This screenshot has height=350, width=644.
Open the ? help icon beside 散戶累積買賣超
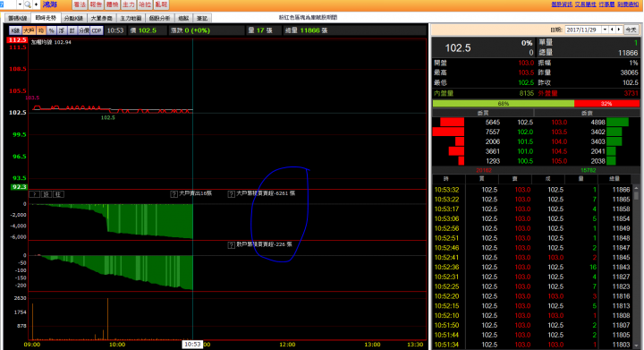(232, 245)
